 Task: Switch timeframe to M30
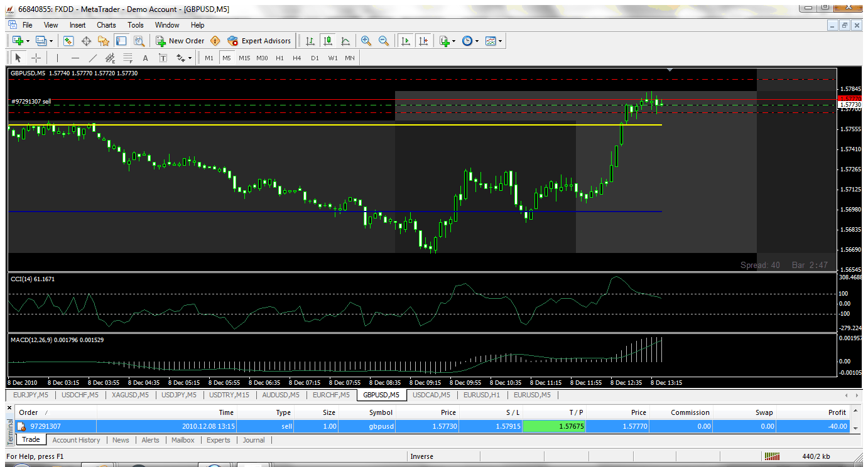tap(262, 58)
